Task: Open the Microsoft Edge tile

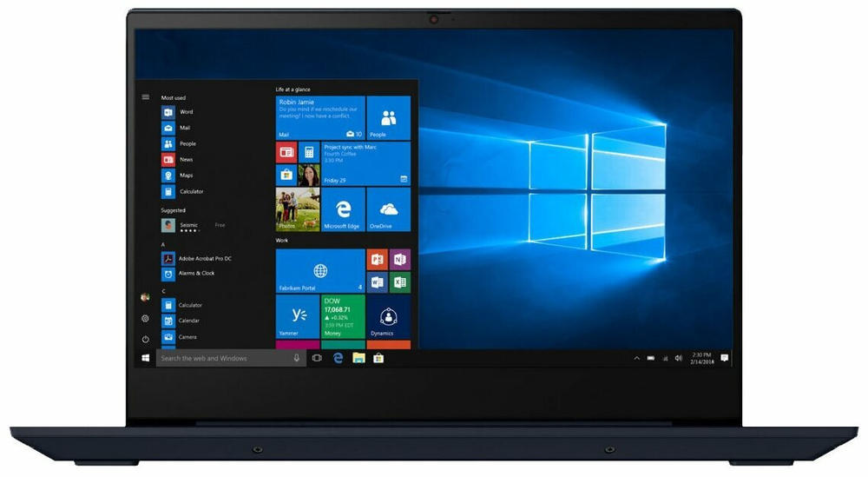Action: coord(343,209)
